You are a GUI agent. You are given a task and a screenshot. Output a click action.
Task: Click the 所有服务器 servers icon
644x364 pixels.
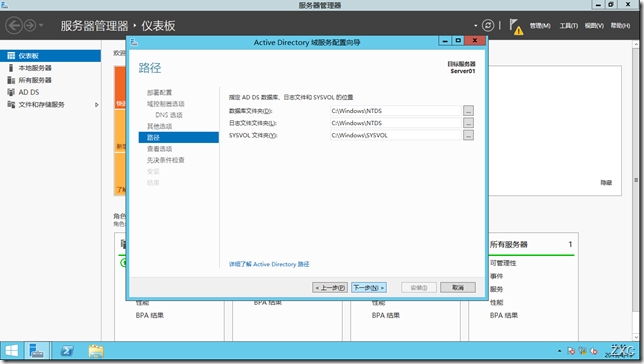pos(11,80)
